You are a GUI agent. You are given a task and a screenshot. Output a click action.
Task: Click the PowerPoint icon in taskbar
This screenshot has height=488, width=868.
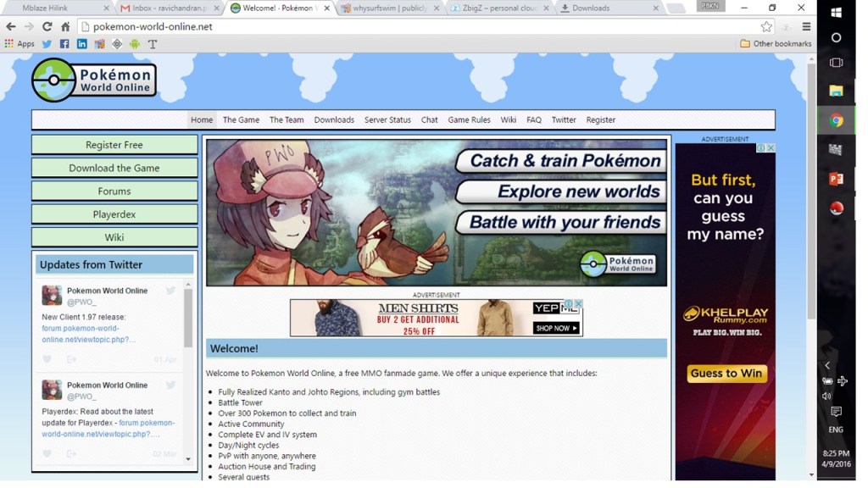(x=836, y=179)
